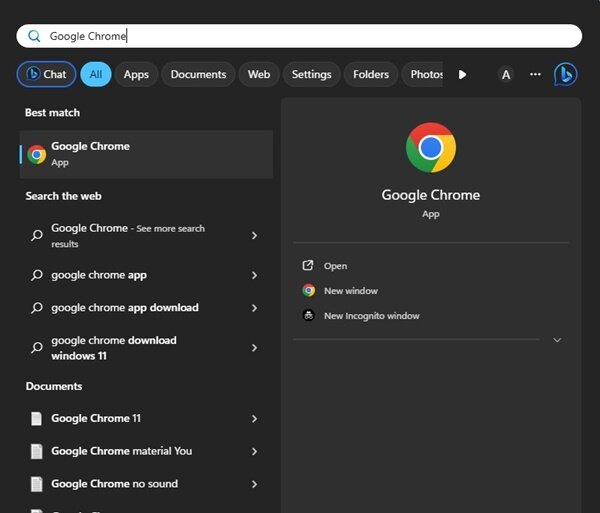Open the 'Google Chrome 11' document
Image resolution: width=600 pixels, height=513 pixels.
pyautogui.click(x=146, y=419)
